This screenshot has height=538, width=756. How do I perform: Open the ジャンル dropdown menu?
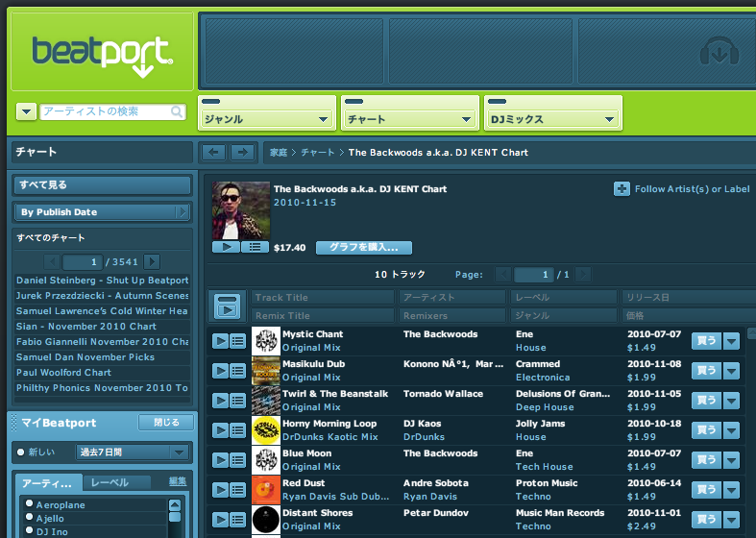point(267,119)
